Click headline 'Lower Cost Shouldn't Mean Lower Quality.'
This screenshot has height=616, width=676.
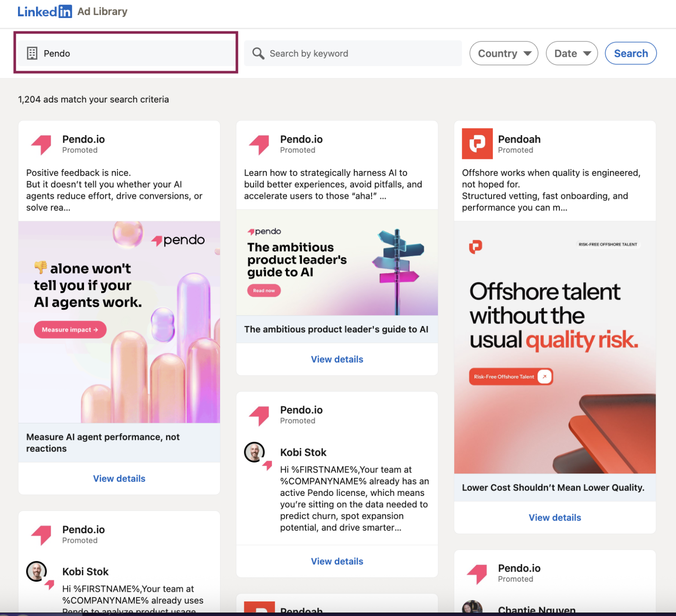click(x=553, y=488)
